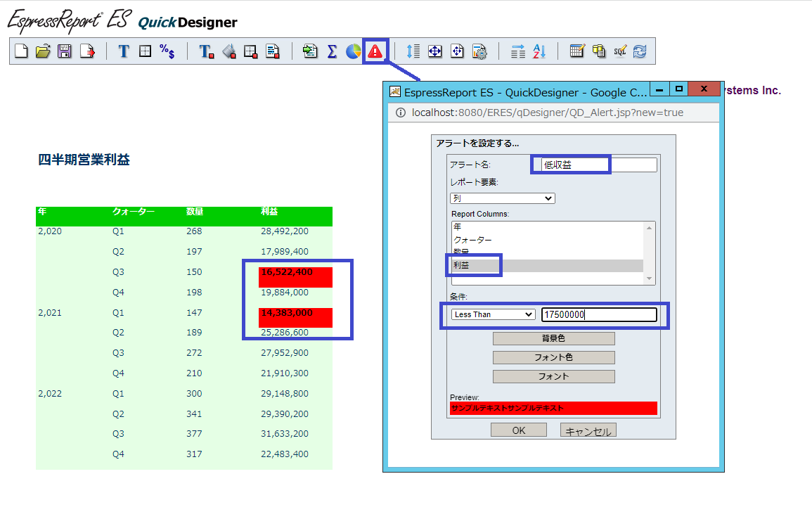The image size is (812, 519).
Task: Select クォーター in the Report Columns list
Action: [x=548, y=240]
